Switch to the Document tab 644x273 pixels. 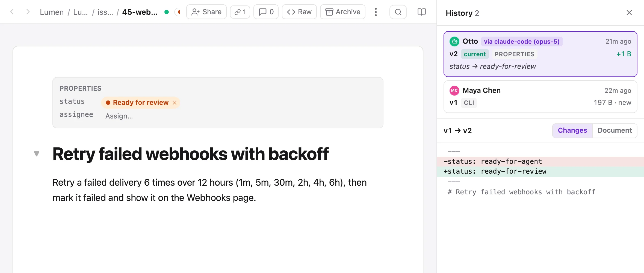click(x=615, y=130)
